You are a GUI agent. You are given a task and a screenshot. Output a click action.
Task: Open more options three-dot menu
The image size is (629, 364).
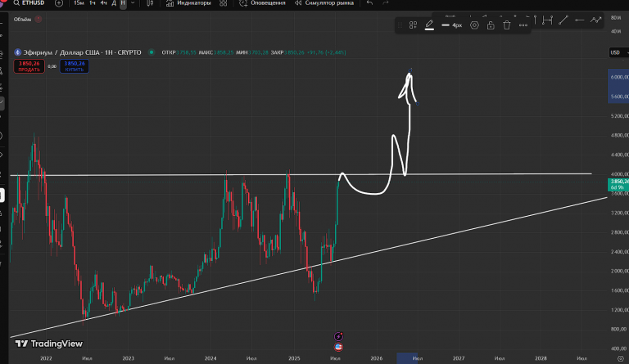pyautogui.click(x=523, y=25)
